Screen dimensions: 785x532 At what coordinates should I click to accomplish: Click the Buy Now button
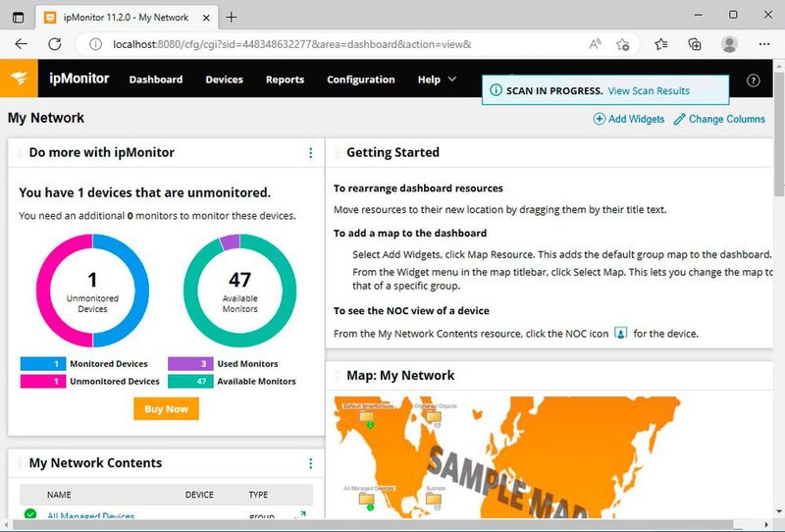click(x=166, y=408)
